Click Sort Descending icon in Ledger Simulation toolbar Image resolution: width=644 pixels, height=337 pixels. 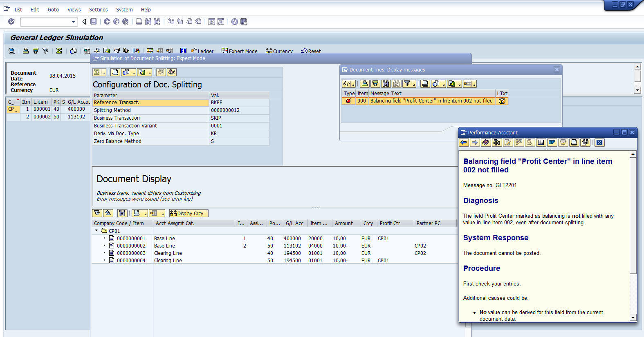(x=36, y=51)
